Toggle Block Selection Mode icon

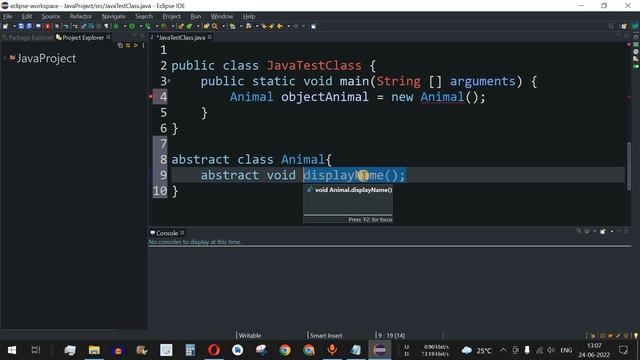[98, 26]
